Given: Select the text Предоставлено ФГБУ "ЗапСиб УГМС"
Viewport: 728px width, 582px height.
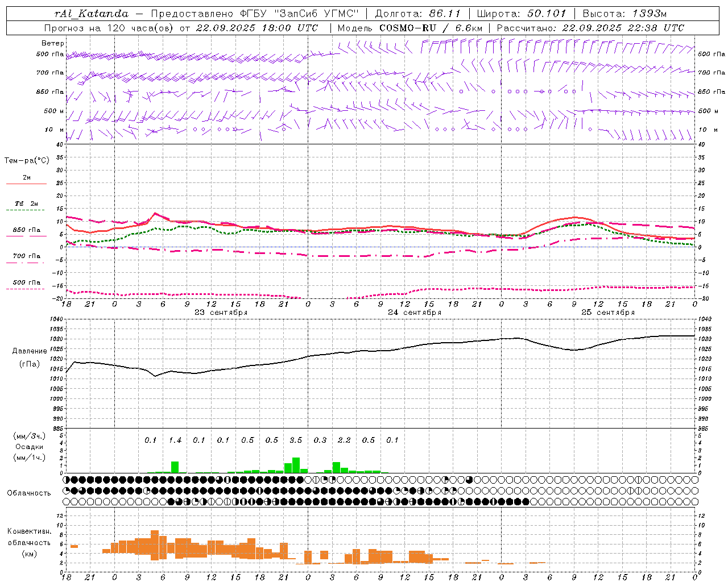Looking at the screenshot, I should [255, 14].
